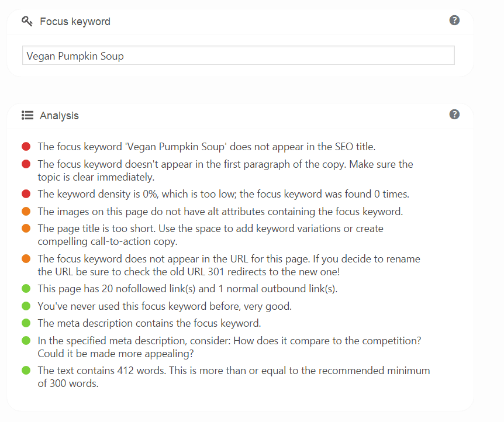Click the green bullet for nofollowed links result
Image resolution: width=504 pixels, height=422 pixels.
pyautogui.click(x=26, y=288)
